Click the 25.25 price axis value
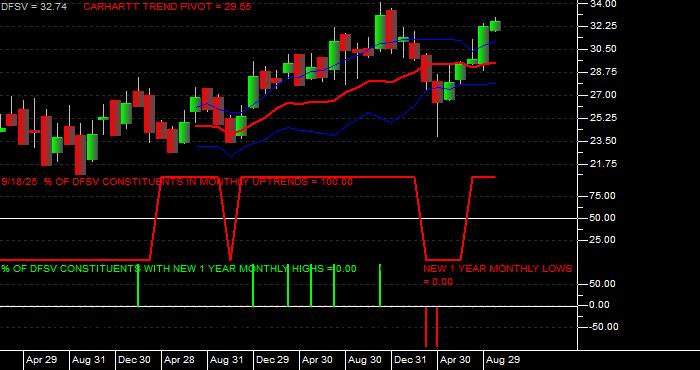This screenshot has width=700, height=370. point(603,118)
